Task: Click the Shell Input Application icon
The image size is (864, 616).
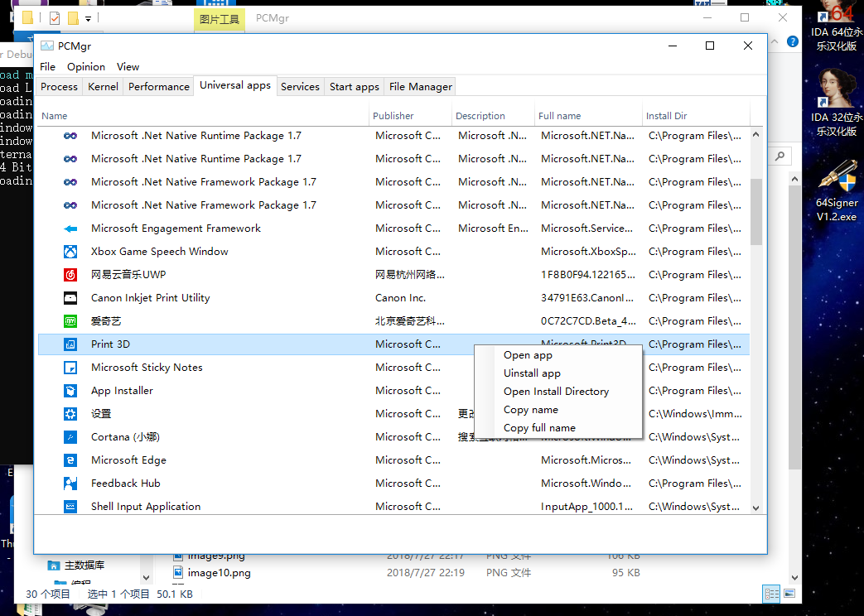Action: click(70, 507)
